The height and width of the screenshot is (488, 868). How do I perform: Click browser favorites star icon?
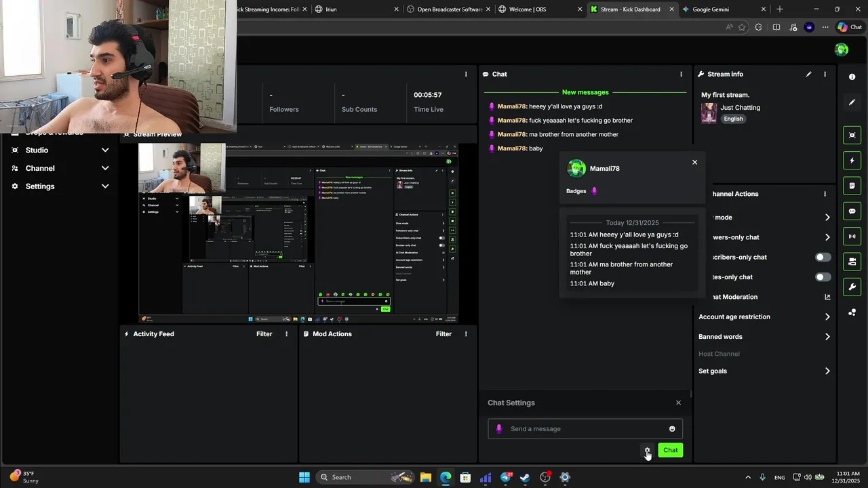(x=742, y=27)
